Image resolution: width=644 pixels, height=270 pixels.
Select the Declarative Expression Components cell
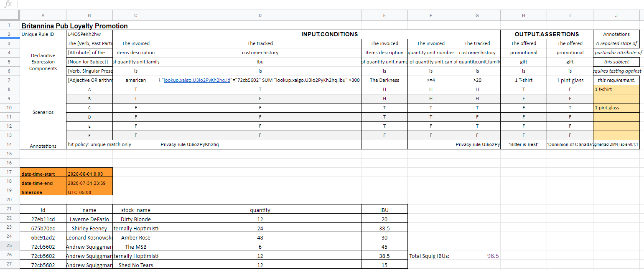click(x=43, y=62)
